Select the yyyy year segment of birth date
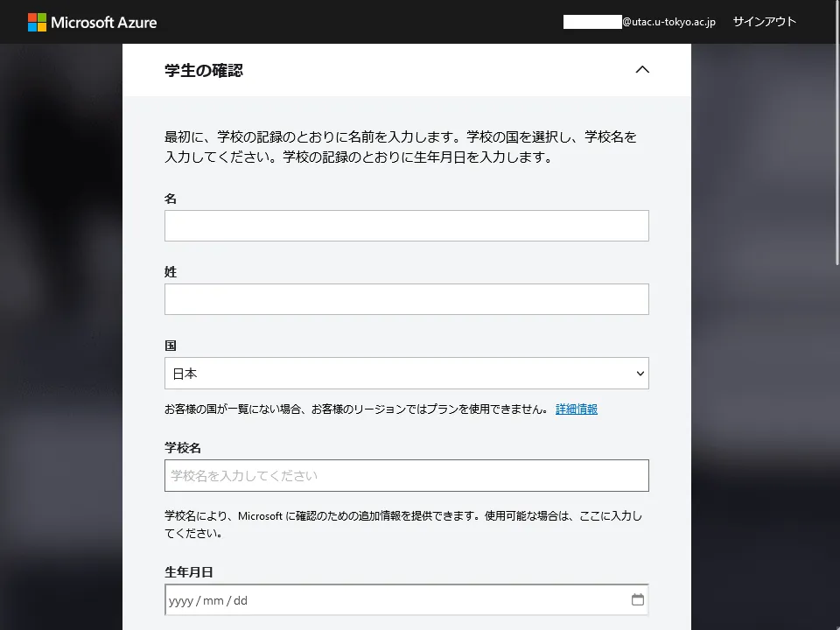The image size is (840, 630). click(180, 601)
